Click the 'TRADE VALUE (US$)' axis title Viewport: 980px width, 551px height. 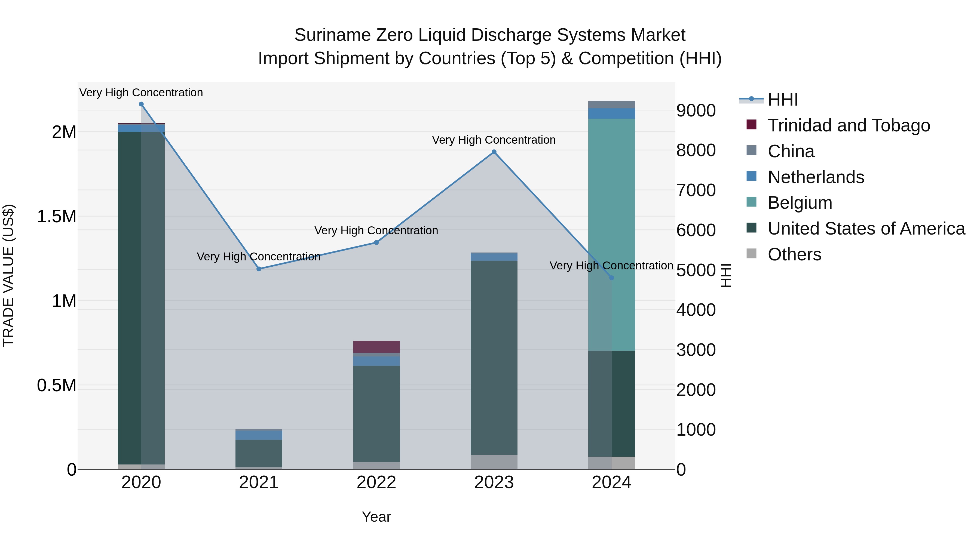[x=8, y=275]
